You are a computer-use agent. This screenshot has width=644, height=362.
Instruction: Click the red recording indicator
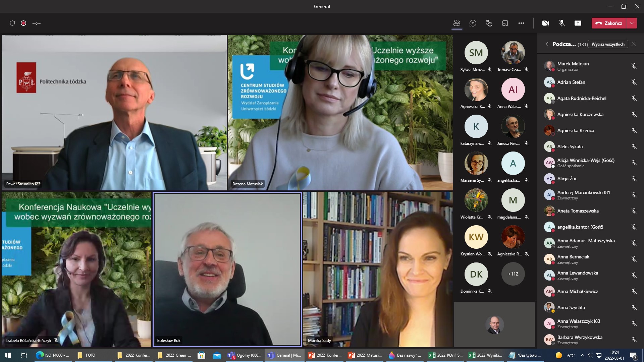pyautogui.click(x=23, y=23)
